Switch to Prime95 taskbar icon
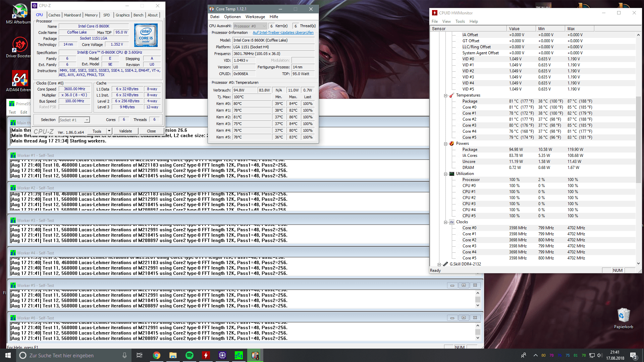This screenshot has width=644, height=362. click(239, 355)
